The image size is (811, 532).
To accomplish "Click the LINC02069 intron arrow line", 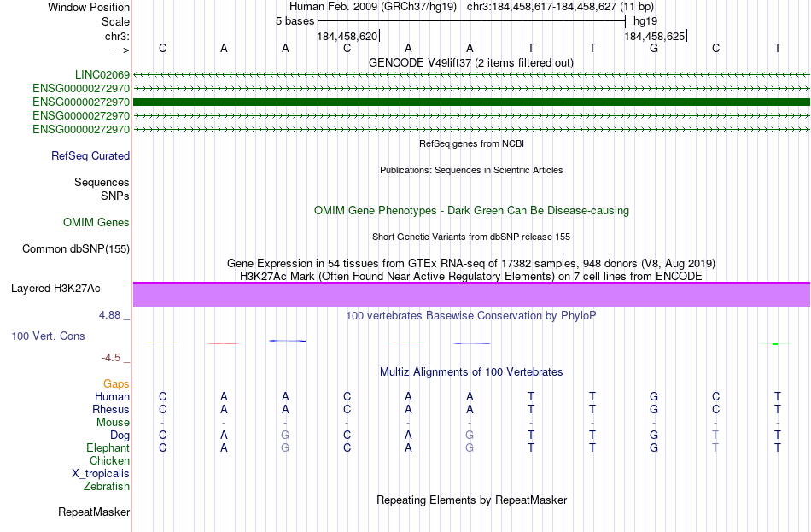I will click(471, 75).
